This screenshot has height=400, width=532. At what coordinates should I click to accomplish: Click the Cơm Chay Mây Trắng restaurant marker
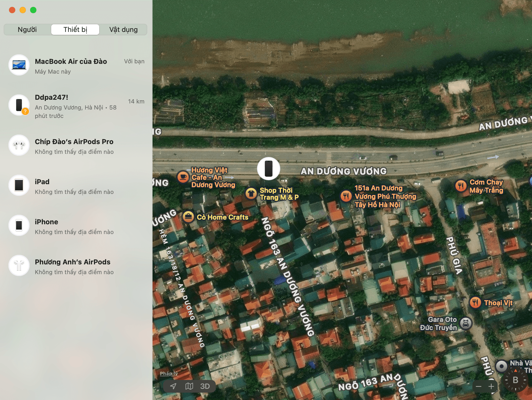click(x=461, y=186)
